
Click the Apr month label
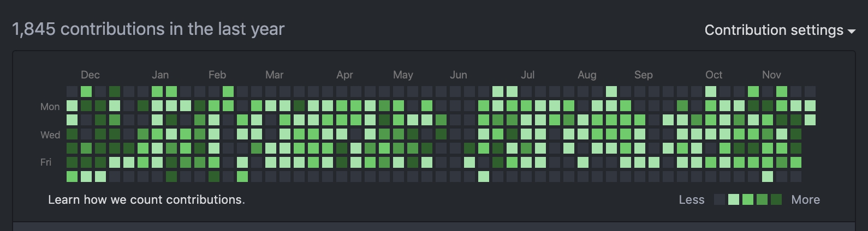tap(344, 75)
